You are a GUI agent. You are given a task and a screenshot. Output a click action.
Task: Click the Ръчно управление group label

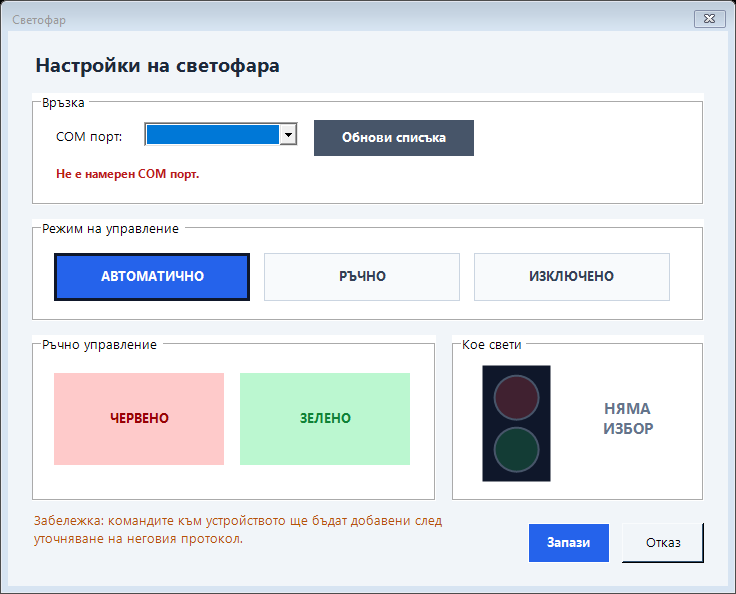[x=100, y=345]
